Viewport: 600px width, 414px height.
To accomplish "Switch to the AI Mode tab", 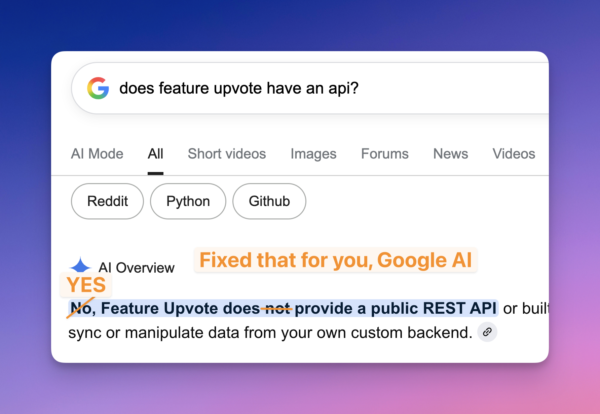I will 97,154.
